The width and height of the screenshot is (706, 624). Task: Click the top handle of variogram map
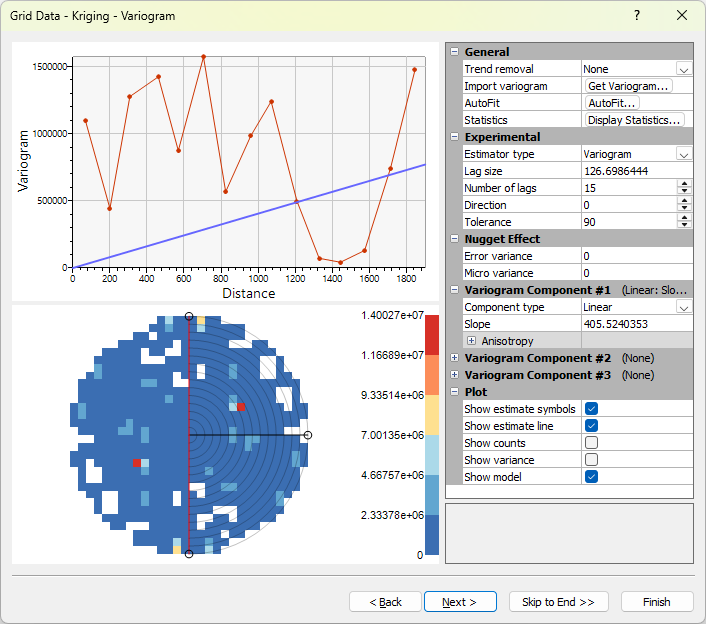189,316
